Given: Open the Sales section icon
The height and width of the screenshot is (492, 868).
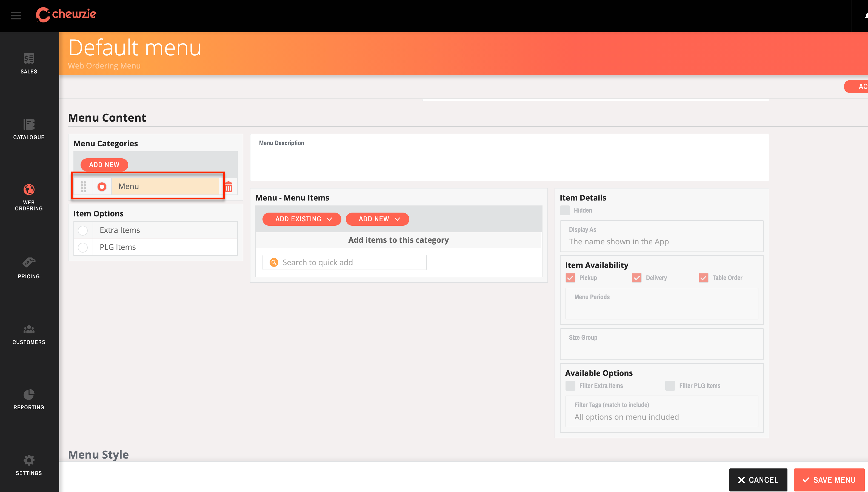Looking at the screenshot, I should tap(29, 59).
